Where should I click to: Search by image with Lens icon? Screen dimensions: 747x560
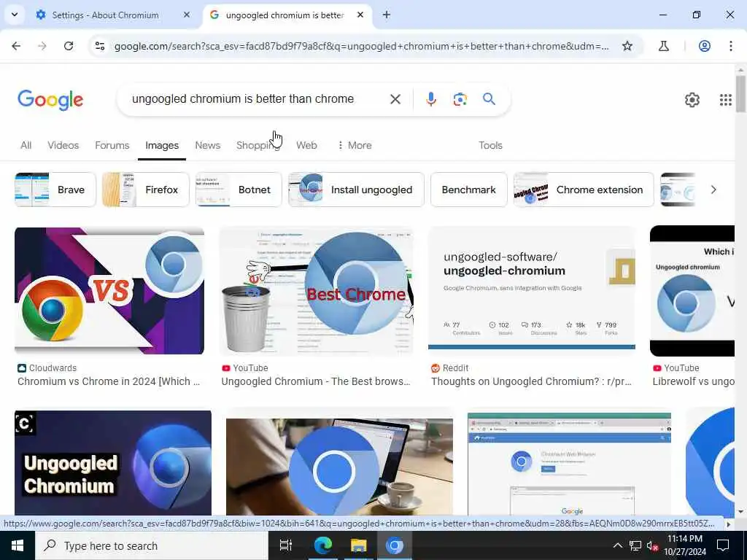(460, 99)
